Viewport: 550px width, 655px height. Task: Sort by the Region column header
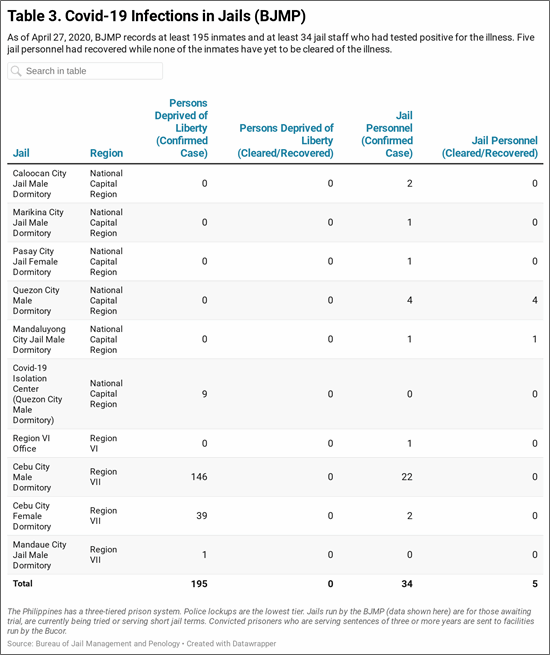click(x=106, y=153)
